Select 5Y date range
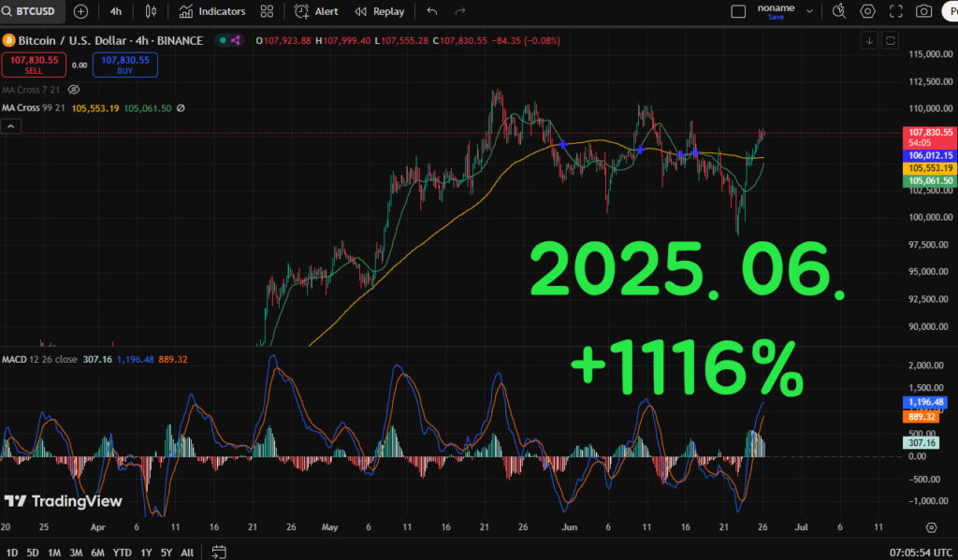 click(167, 553)
